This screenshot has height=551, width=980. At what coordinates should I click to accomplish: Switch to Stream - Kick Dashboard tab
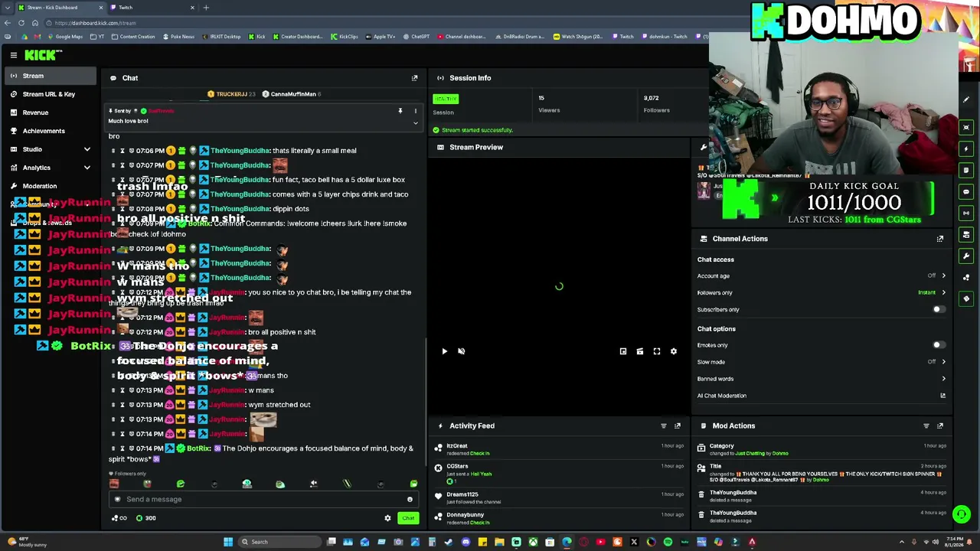pos(60,8)
